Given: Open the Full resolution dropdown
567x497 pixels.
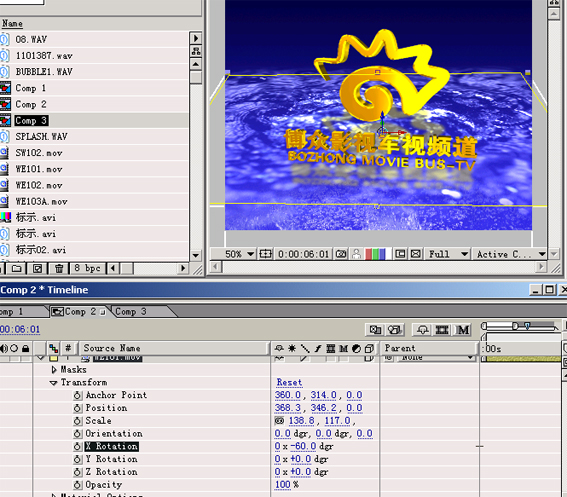Looking at the screenshot, I should click(x=448, y=254).
